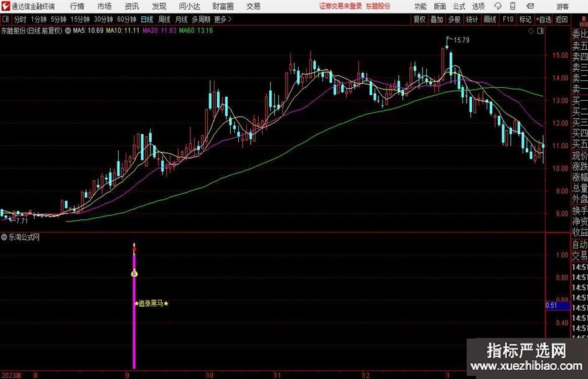
Task: Open the 公式 menu
Action: (x=459, y=6)
